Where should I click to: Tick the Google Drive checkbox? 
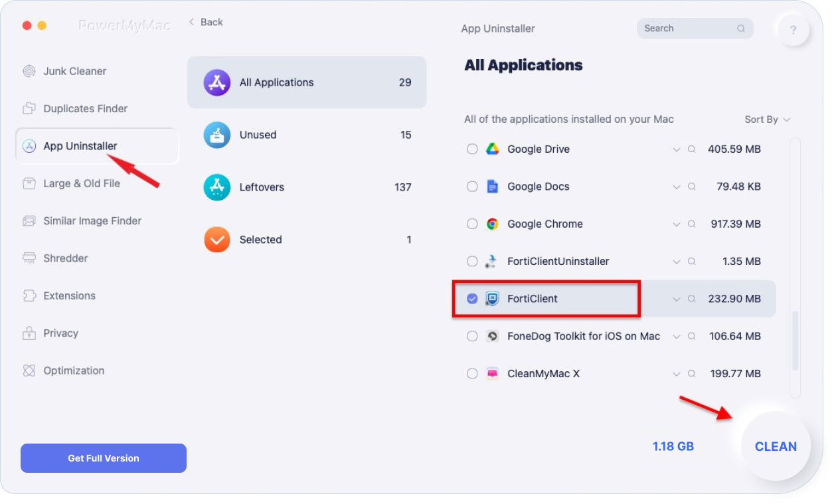[472, 149]
